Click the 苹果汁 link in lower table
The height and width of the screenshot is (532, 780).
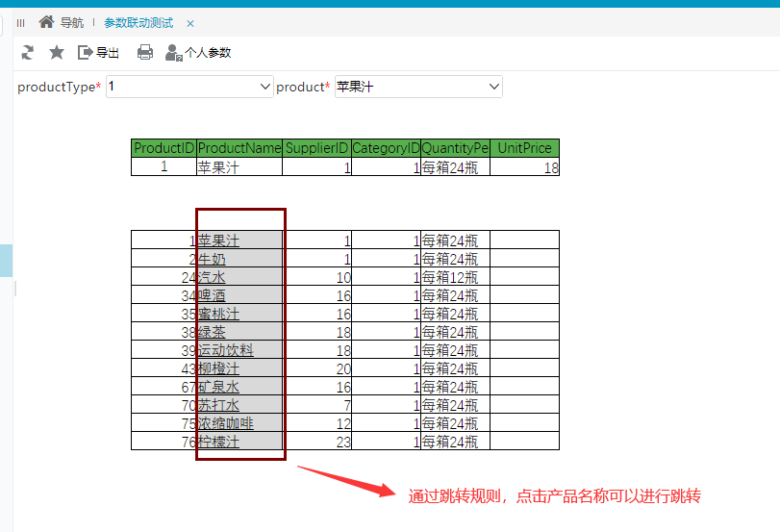point(218,241)
